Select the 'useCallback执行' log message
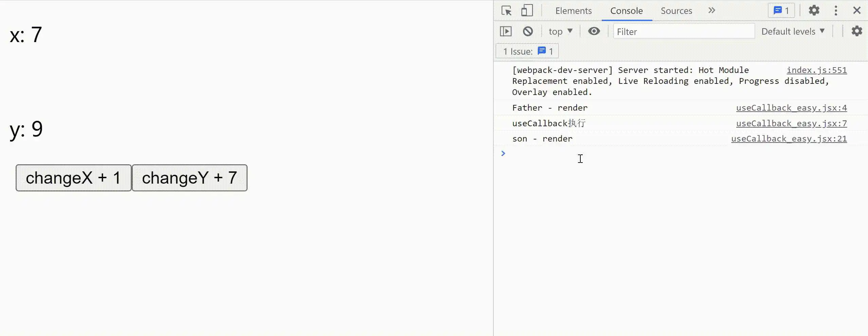 click(x=549, y=124)
